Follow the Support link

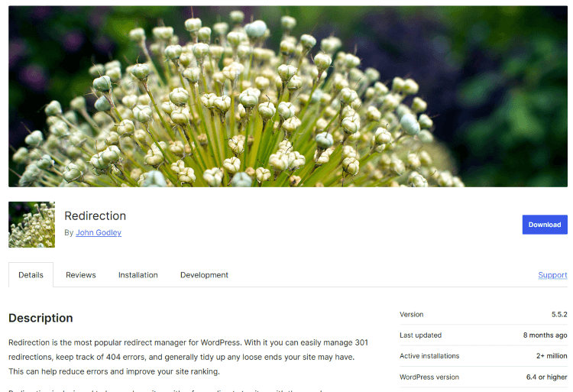click(x=552, y=275)
